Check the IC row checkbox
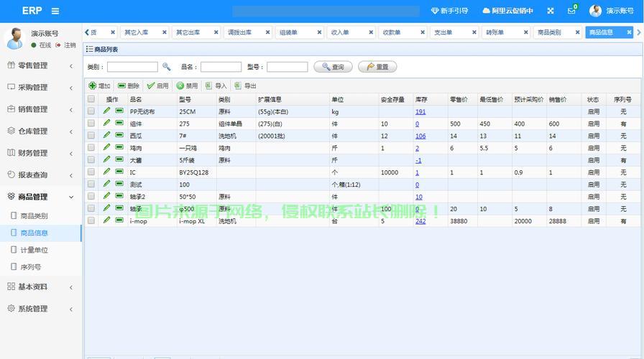This screenshot has width=644, height=359. [91, 172]
